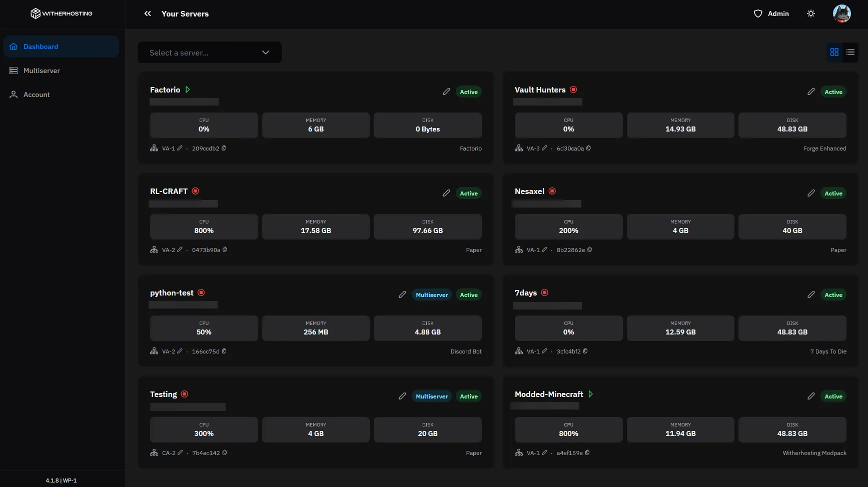
Task: Stop the python-test server
Action: pos(201,292)
